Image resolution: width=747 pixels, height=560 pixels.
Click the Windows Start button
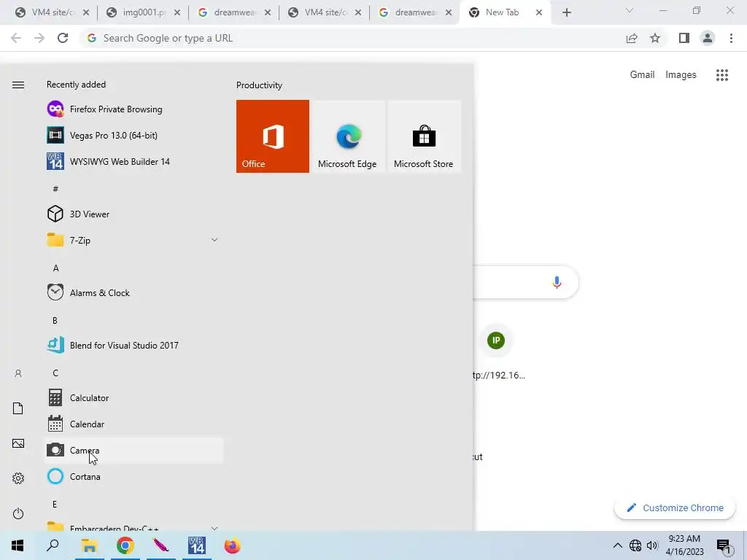[x=18, y=545]
